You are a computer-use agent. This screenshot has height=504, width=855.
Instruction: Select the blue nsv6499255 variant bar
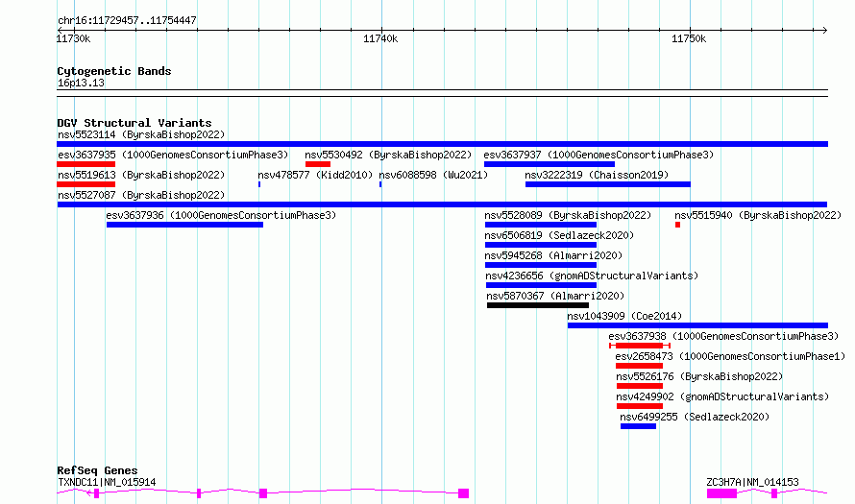[x=639, y=426]
